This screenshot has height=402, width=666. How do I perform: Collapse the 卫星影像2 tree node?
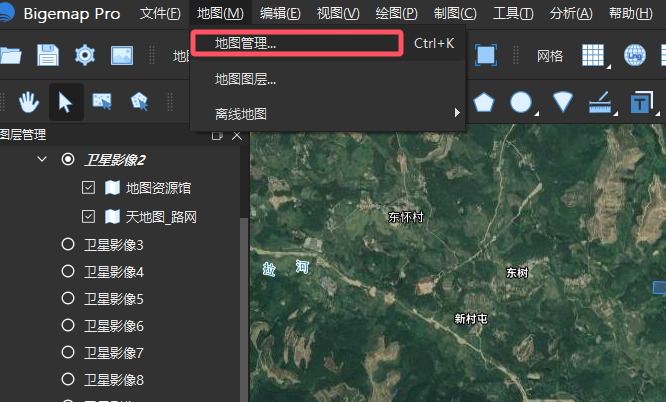tap(42, 159)
